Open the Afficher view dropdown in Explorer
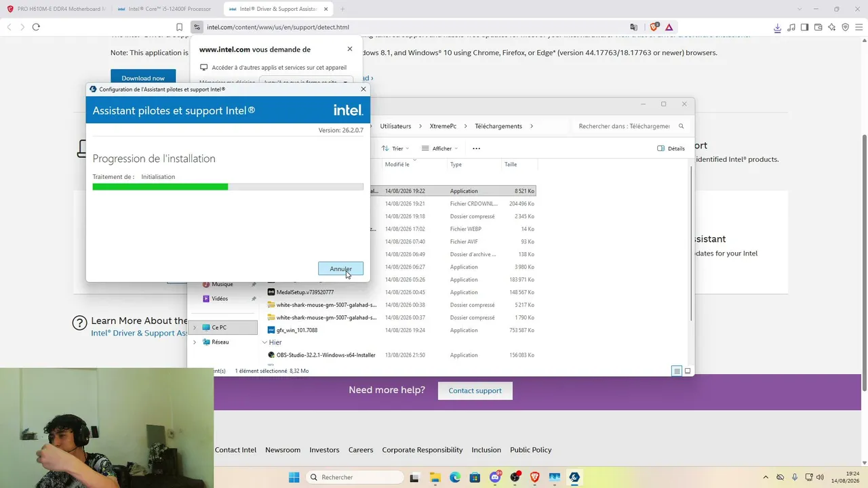 pos(439,148)
